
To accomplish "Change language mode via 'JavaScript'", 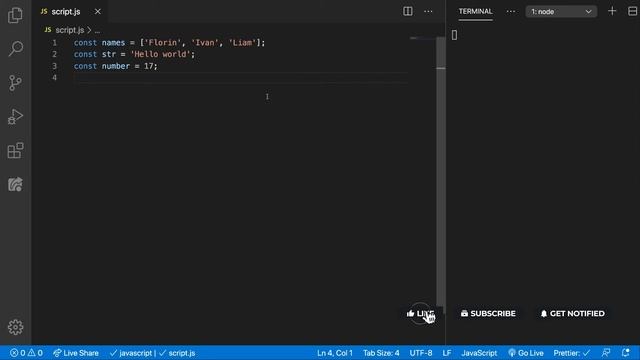I will click(479, 353).
